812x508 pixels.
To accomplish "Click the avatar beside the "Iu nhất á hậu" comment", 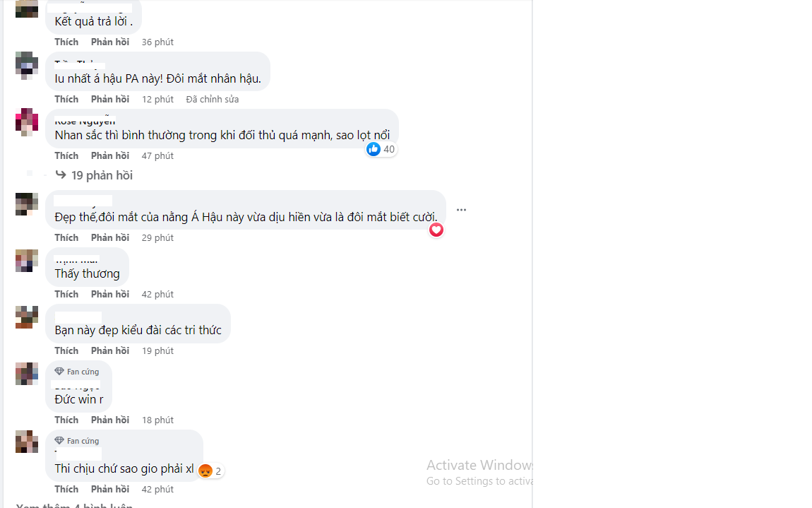I will click(27, 65).
